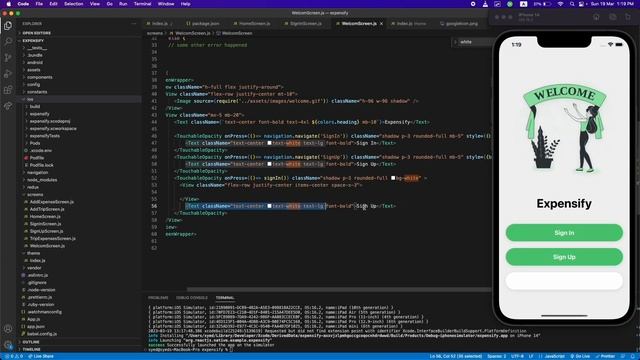Open the Selection menu

click(73, 4)
